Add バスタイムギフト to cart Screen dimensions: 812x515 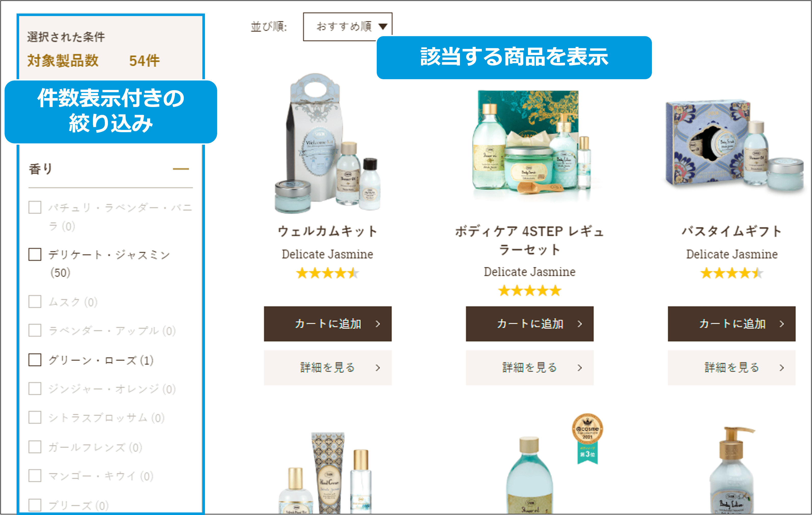pos(731,324)
